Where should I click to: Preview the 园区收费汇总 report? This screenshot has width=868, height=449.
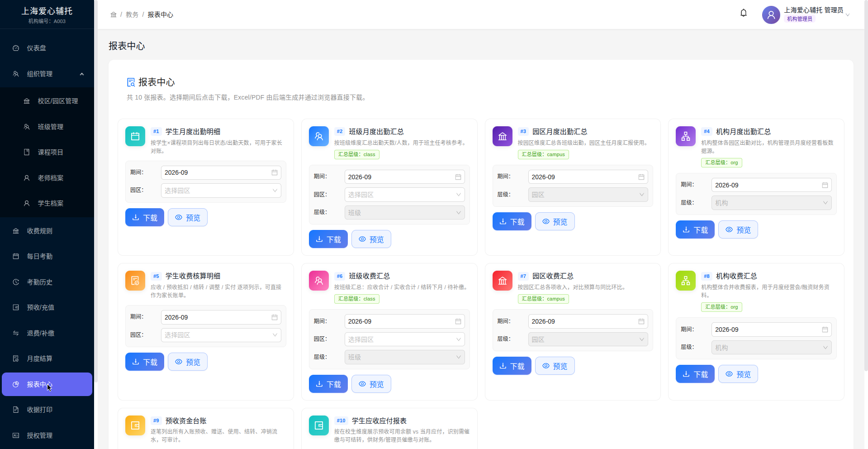[555, 366]
